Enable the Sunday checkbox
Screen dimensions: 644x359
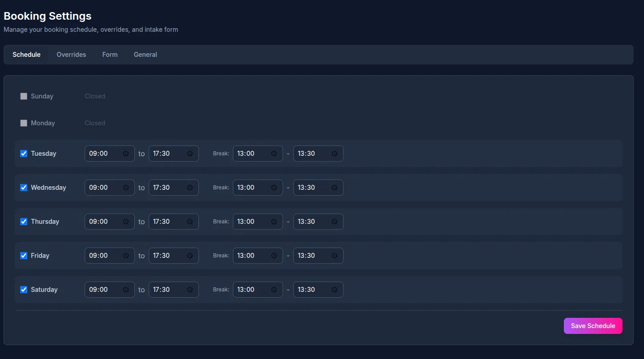tap(24, 96)
